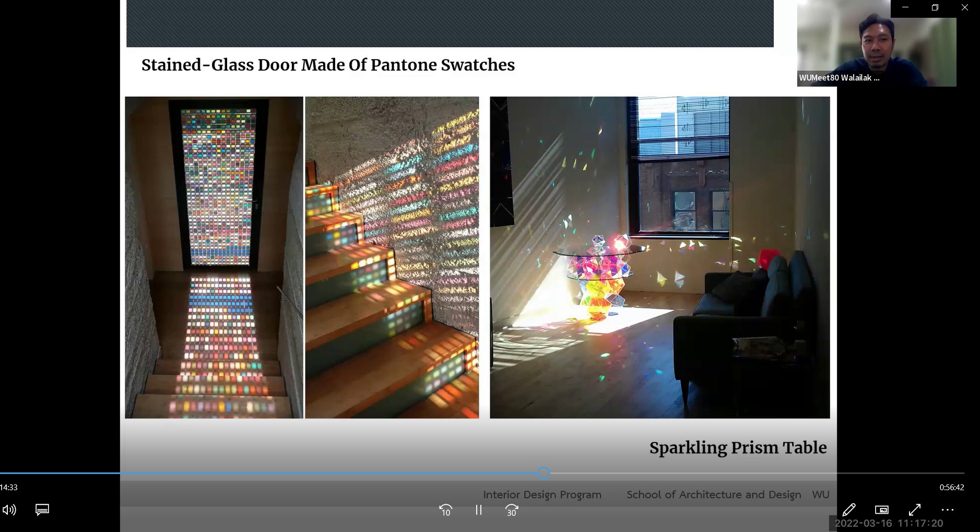Open the pencil edit tool
This screenshot has width=980, height=532.
848,510
